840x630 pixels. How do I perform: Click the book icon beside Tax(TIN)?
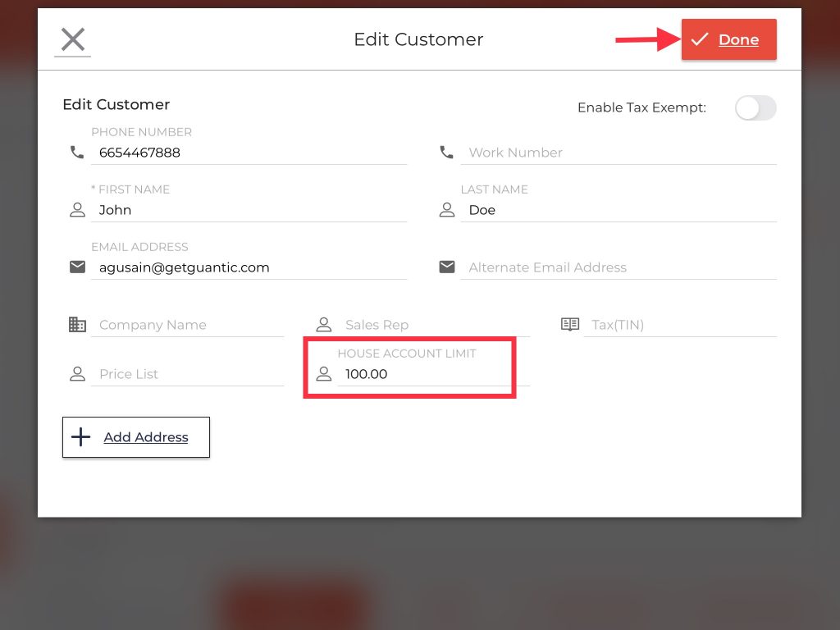click(x=569, y=325)
